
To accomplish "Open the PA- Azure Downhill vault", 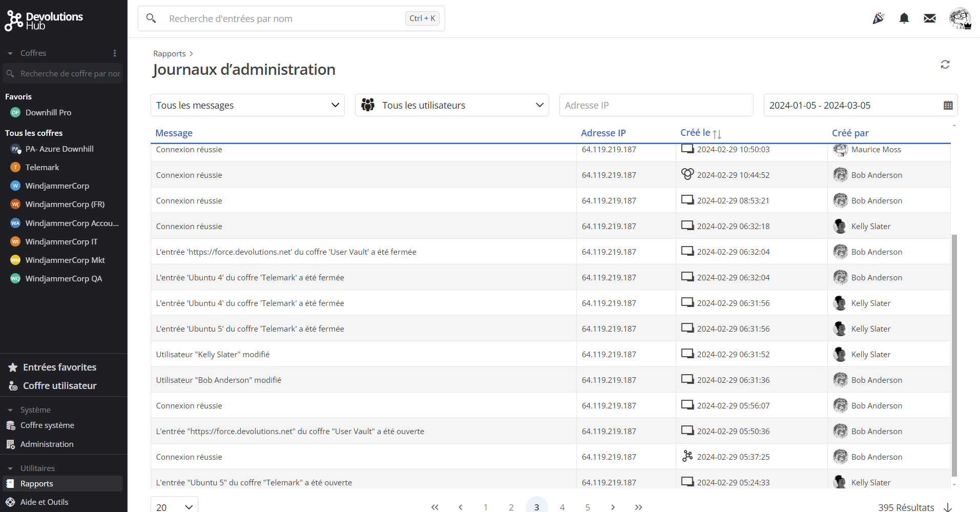I will click(59, 149).
